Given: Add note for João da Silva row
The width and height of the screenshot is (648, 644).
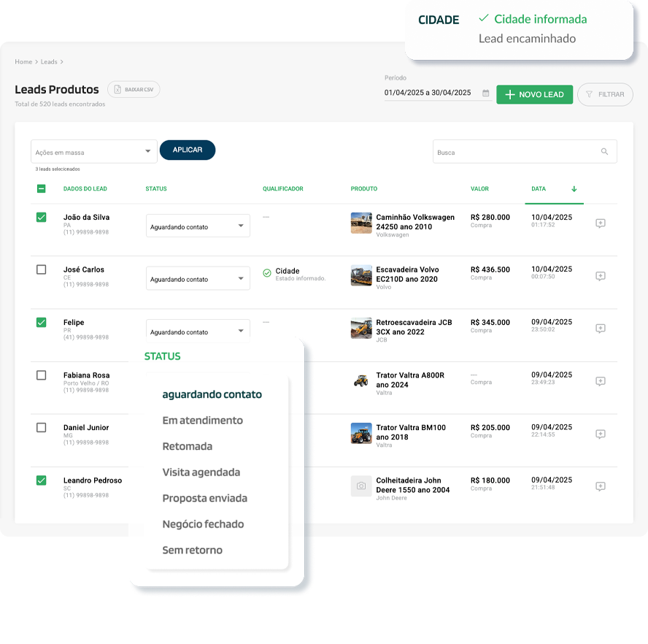Looking at the screenshot, I should [x=600, y=223].
